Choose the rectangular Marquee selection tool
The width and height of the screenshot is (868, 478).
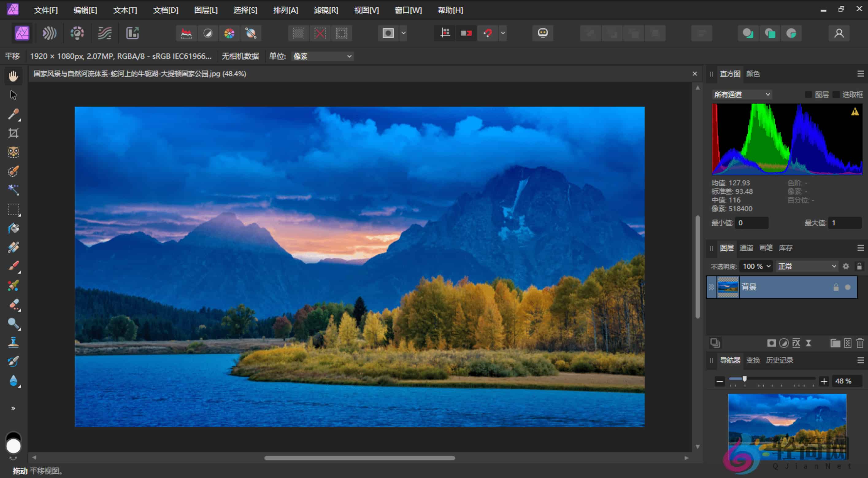[13, 209]
